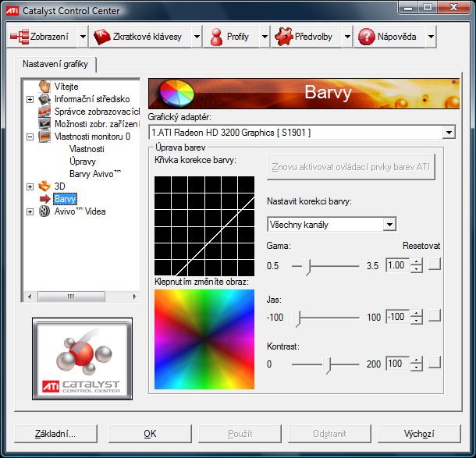Click the Avivo Videa film reel icon

tap(44, 211)
